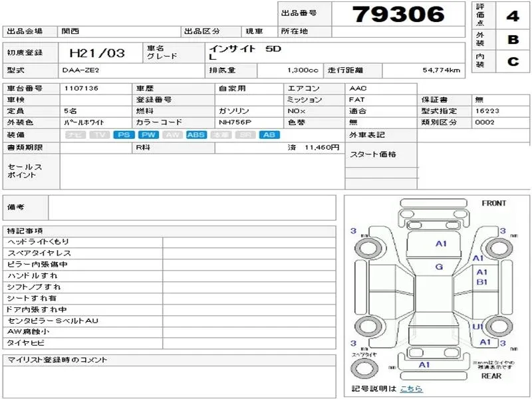The image size is (532, 399).
Task: Click the マイリスト登録時のコメント comment box
Action: 170,380
